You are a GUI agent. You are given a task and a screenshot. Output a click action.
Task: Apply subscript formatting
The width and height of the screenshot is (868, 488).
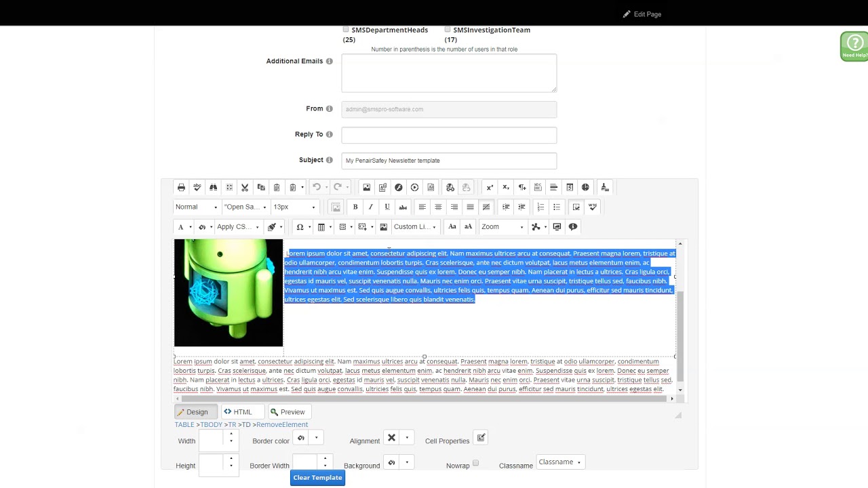pos(506,187)
